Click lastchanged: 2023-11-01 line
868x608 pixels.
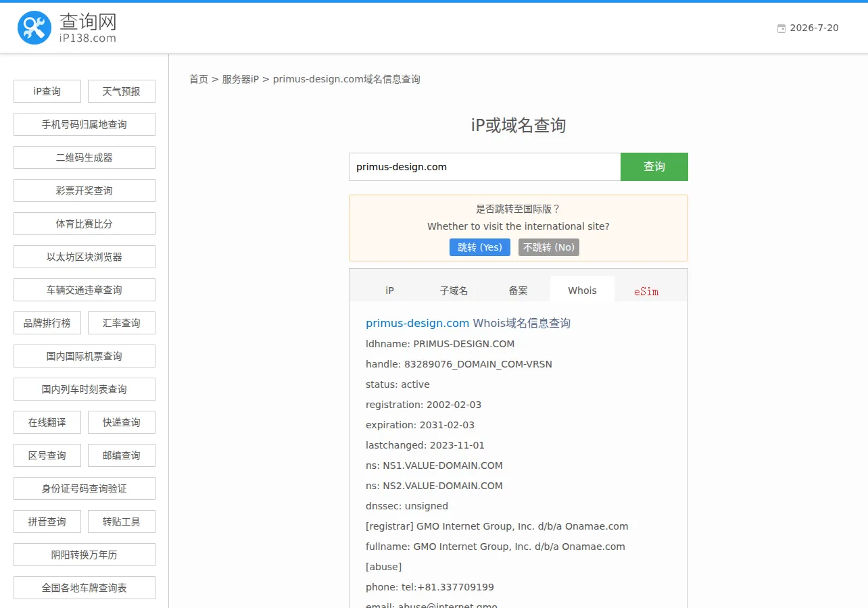pos(425,445)
